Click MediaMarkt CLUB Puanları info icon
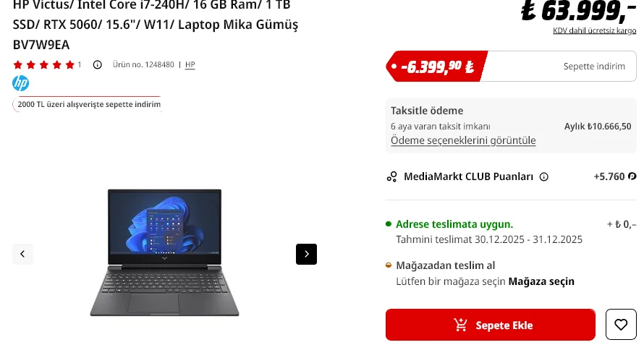 click(544, 177)
